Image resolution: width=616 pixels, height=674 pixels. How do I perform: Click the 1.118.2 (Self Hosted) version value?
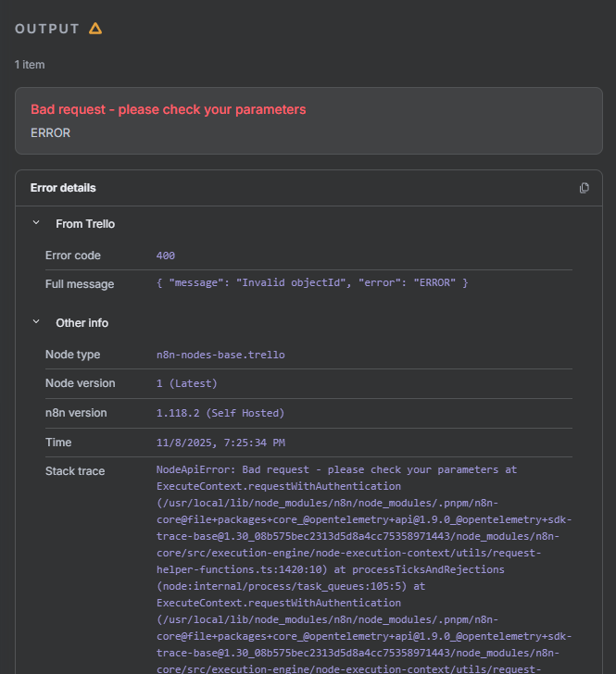click(220, 413)
